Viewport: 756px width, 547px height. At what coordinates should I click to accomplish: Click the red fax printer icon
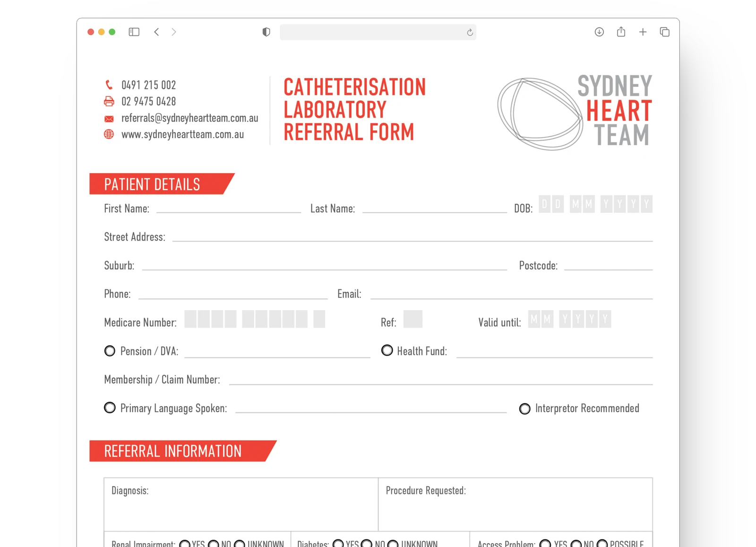click(x=109, y=101)
